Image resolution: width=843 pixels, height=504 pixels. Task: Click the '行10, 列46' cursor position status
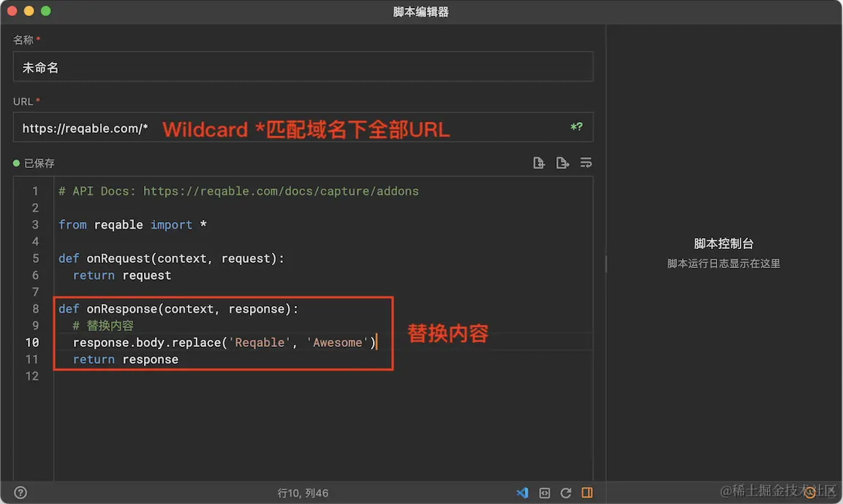point(303,493)
